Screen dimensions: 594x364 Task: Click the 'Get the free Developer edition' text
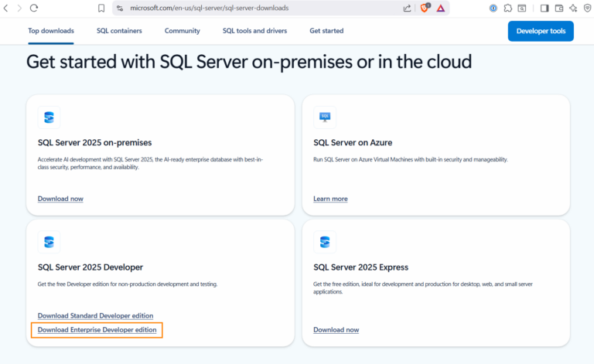(128, 284)
